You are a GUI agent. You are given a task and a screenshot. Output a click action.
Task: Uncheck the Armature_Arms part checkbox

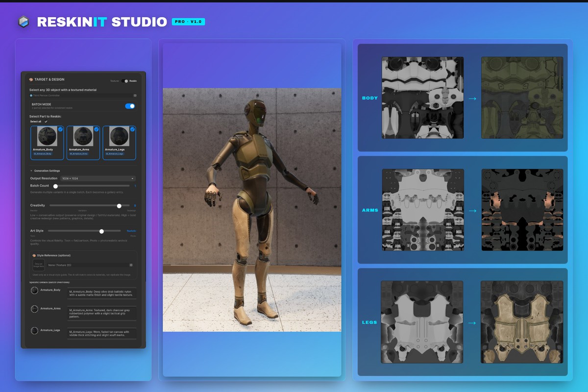96,129
